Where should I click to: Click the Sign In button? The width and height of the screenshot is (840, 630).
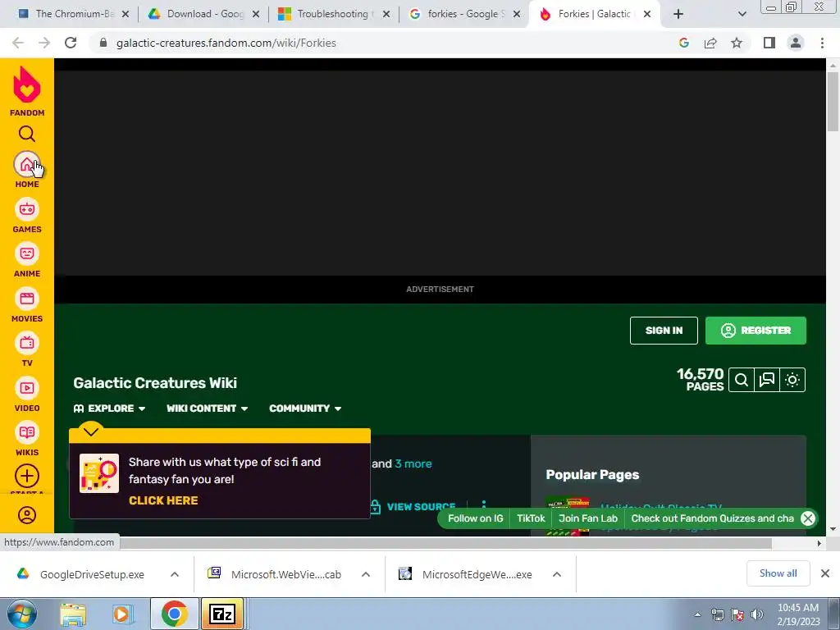coord(664,331)
